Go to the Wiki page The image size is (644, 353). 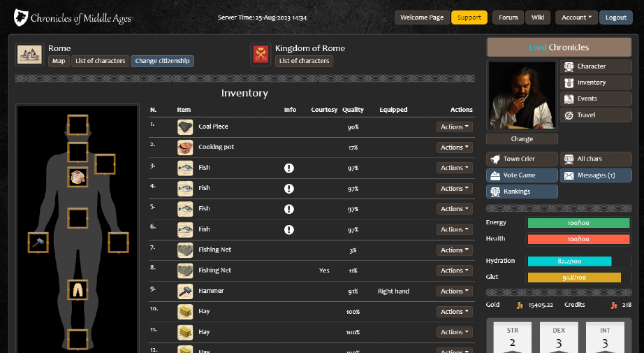point(537,17)
